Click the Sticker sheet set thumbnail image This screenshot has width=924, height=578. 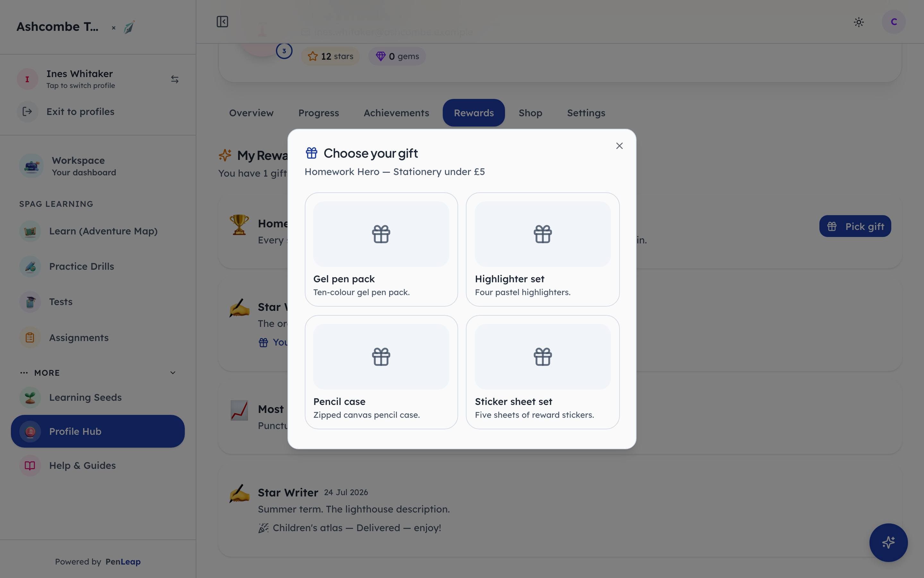pyautogui.click(x=543, y=357)
